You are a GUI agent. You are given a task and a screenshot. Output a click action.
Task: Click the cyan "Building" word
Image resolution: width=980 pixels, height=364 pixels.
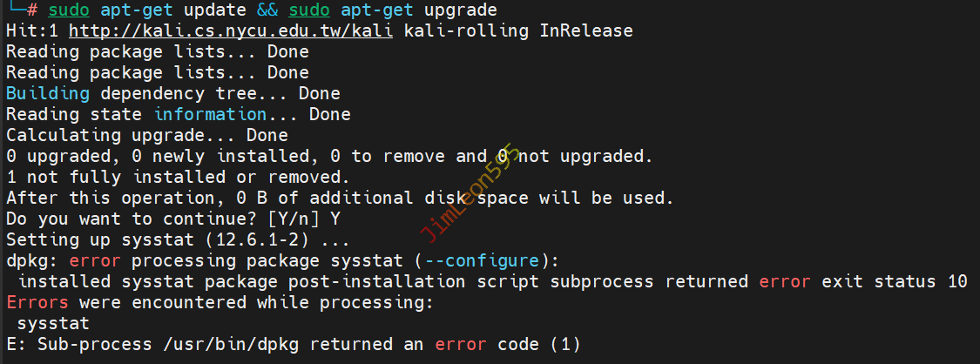[47, 93]
